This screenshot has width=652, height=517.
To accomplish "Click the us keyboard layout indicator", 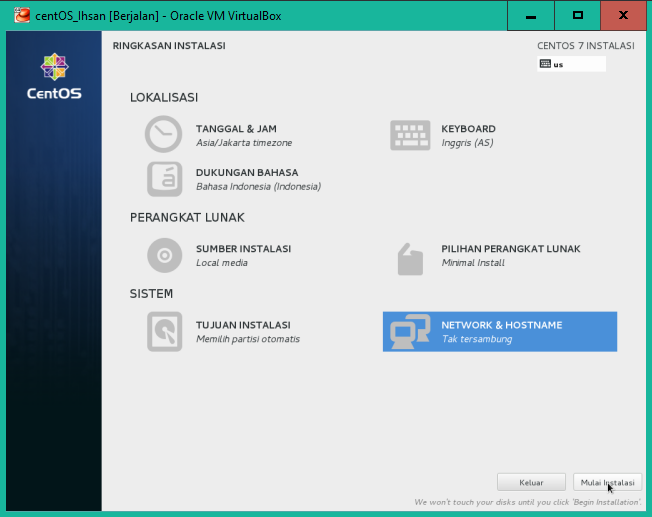I will tap(571, 64).
